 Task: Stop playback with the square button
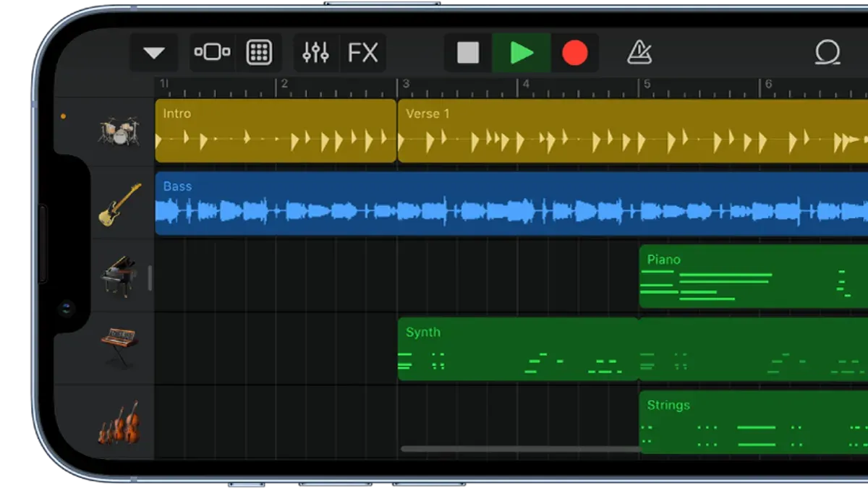point(468,53)
